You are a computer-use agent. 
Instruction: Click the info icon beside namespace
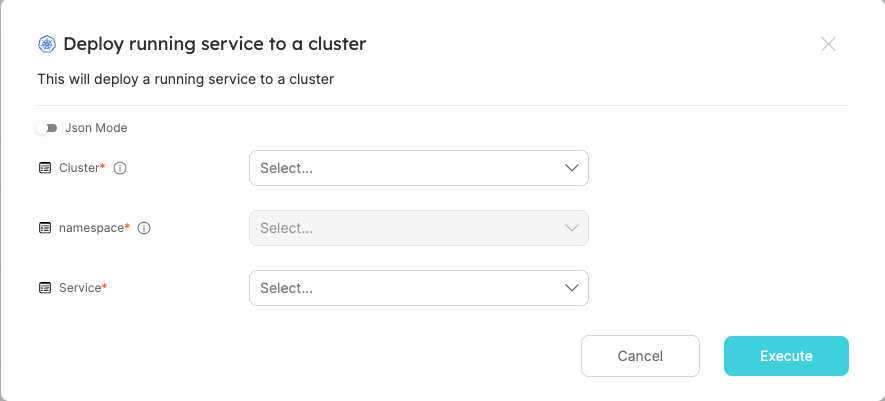coord(144,228)
